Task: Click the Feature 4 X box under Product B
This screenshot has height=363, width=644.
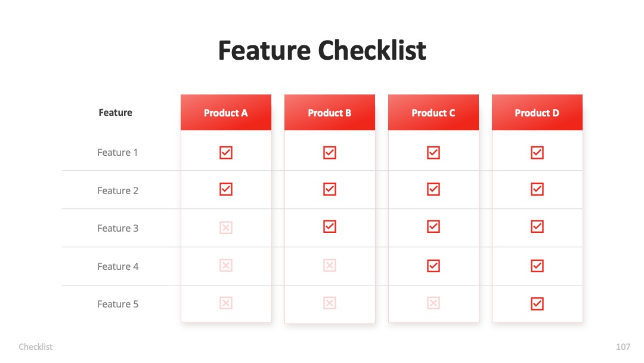Action: tap(329, 265)
